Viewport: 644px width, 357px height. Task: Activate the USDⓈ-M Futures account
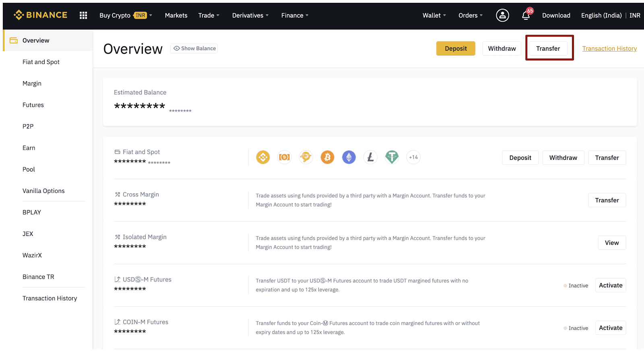point(611,285)
